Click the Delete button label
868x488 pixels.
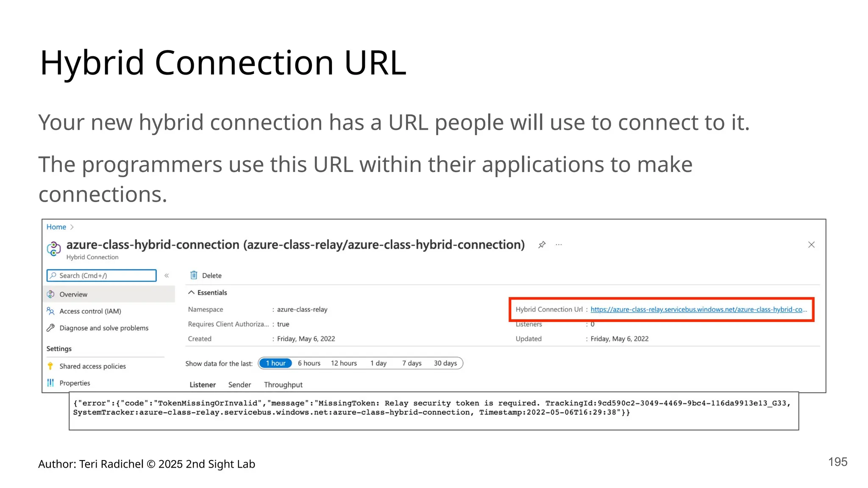(212, 276)
